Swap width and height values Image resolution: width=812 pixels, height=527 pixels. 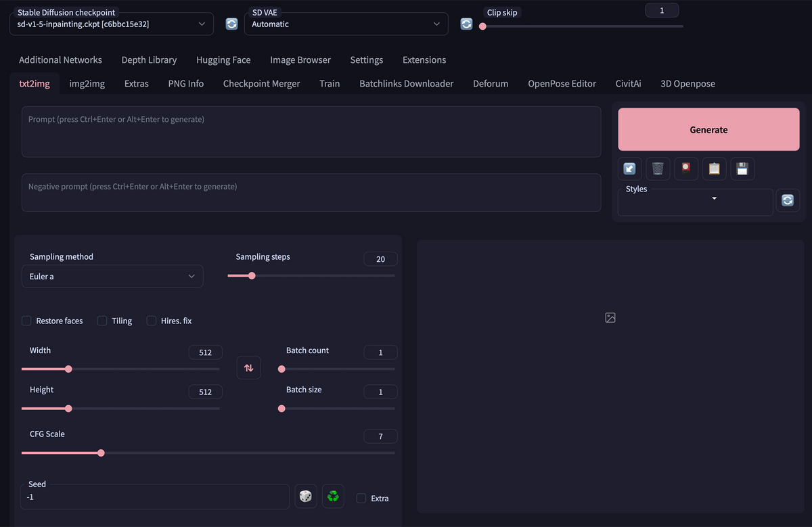click(x=248, y=367)
